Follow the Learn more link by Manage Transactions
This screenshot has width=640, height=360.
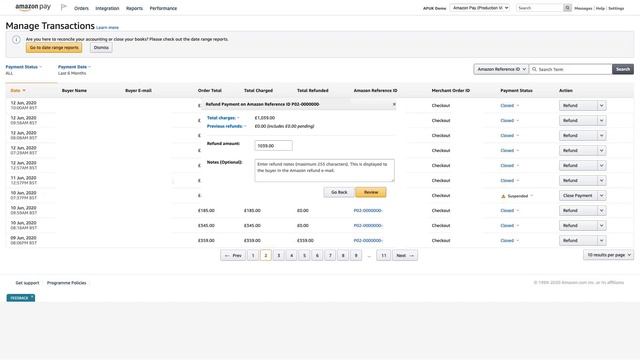point(107,28)
